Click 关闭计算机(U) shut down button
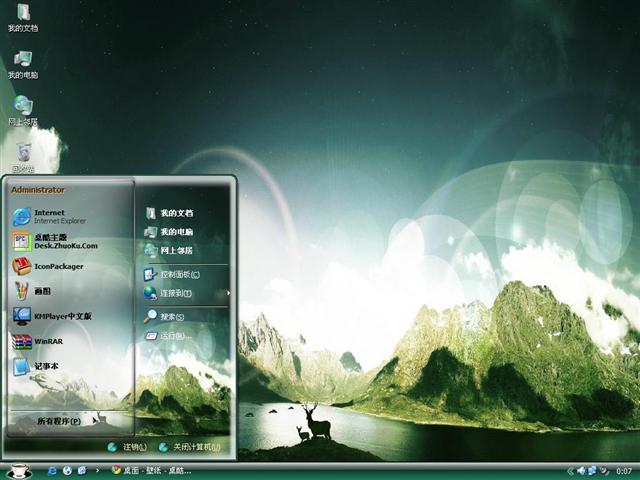The image size is (640, 480). click(x=190, y=447)
